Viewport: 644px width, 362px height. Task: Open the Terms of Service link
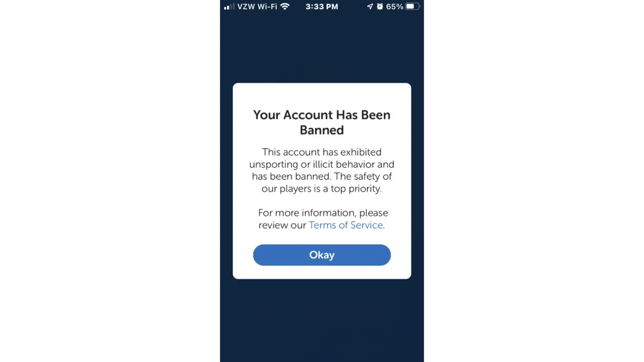tap(346, 225)
